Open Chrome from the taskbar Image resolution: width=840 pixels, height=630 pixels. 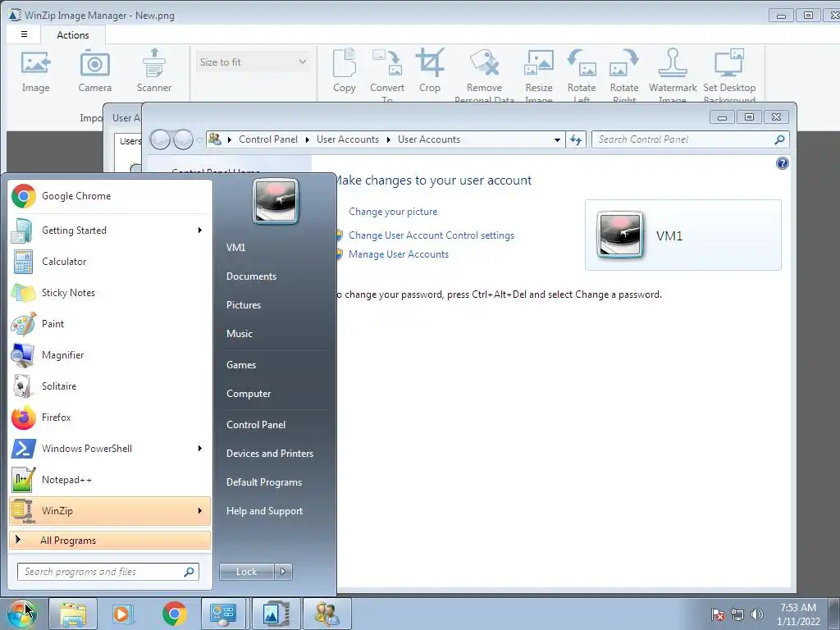[x=174, y=614]
